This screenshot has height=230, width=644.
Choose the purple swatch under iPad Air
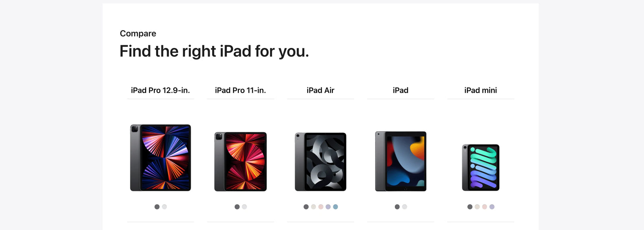coord(328,207)
